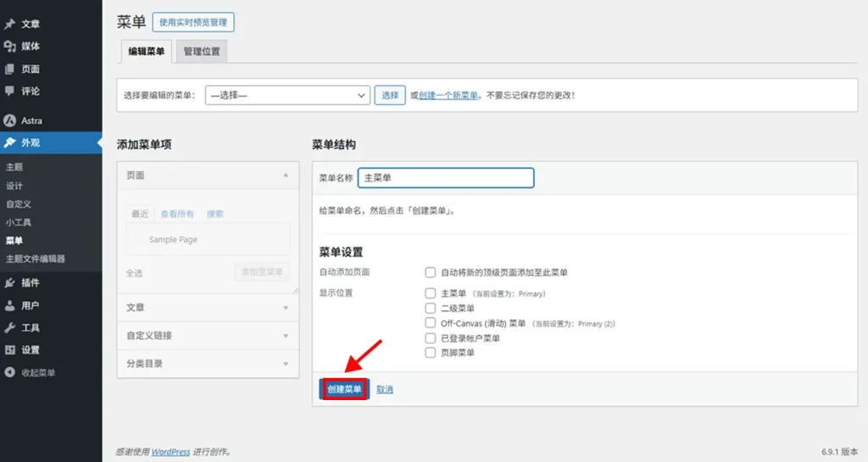The width and height of the screenshot is (868, 462).
Task: Open the 选择要编辑的菜单 dropdown
Action: click(x=287, y=96)
